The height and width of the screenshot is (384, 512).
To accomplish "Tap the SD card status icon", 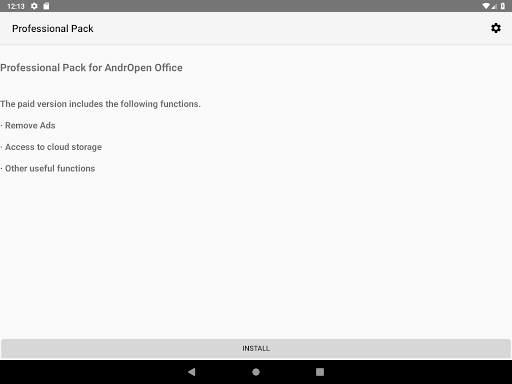I will coord(46,6).
